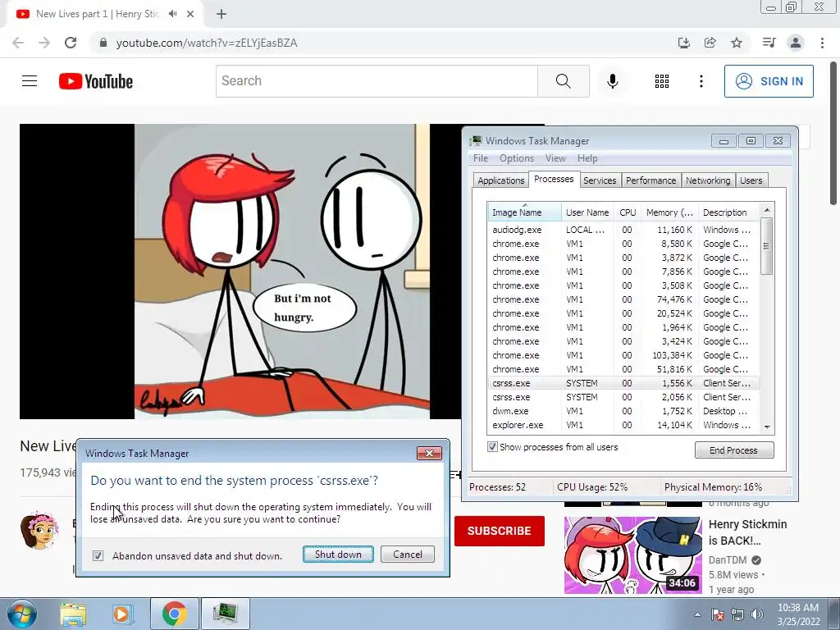The height and width of the screenshot is (630, 840).
Task: View site info via the padlock icon
Action: (x=104, y=43)
